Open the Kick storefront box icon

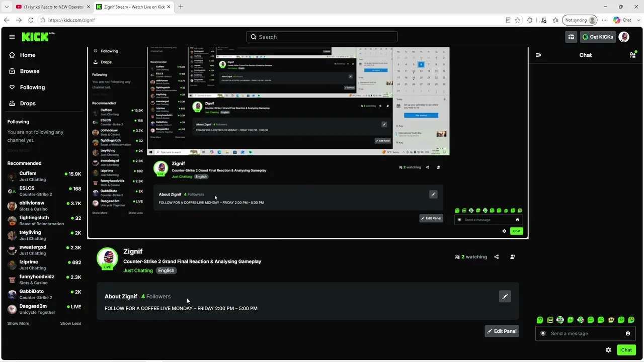click(x=571, y=37)
